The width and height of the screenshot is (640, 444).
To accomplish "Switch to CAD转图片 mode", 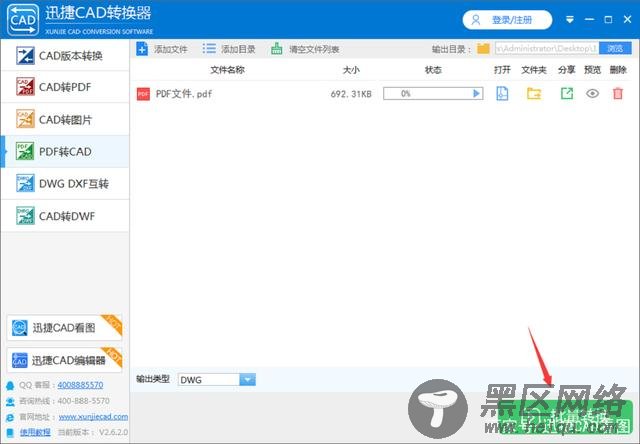I will pos(65,119).
